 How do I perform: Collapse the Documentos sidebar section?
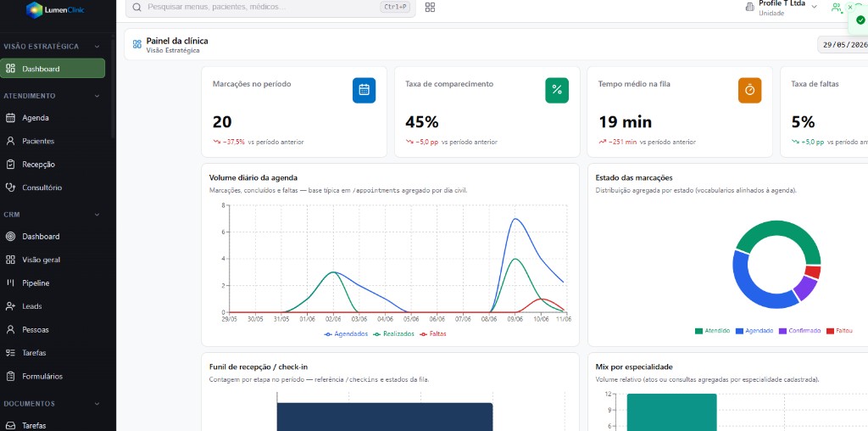tap(97, 404)
